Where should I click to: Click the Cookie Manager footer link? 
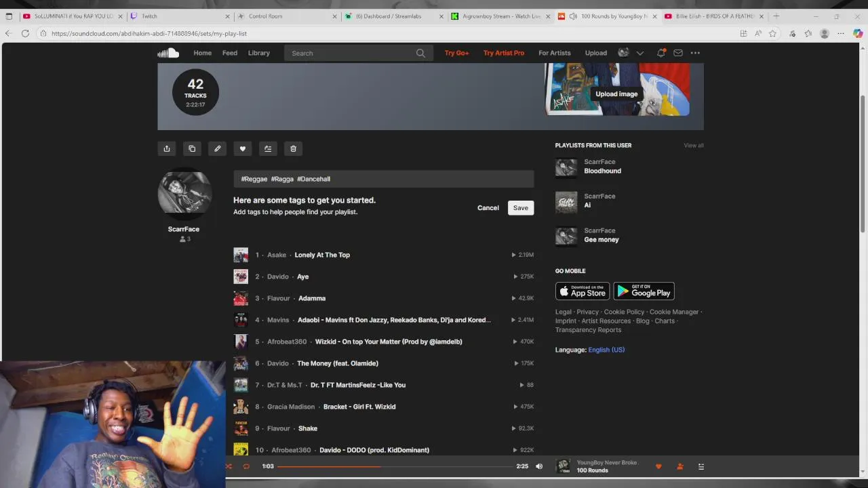(674, 312)
